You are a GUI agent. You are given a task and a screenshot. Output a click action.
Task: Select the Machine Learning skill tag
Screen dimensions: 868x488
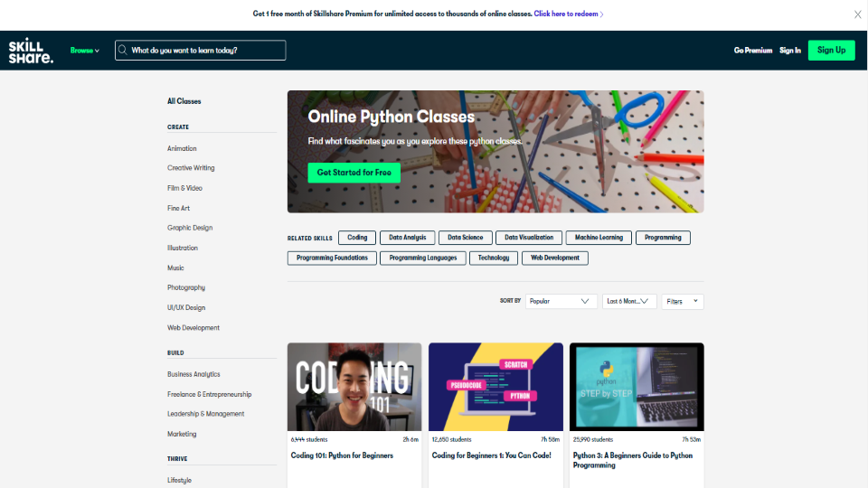pyautogui.click(x=599, y=238)
